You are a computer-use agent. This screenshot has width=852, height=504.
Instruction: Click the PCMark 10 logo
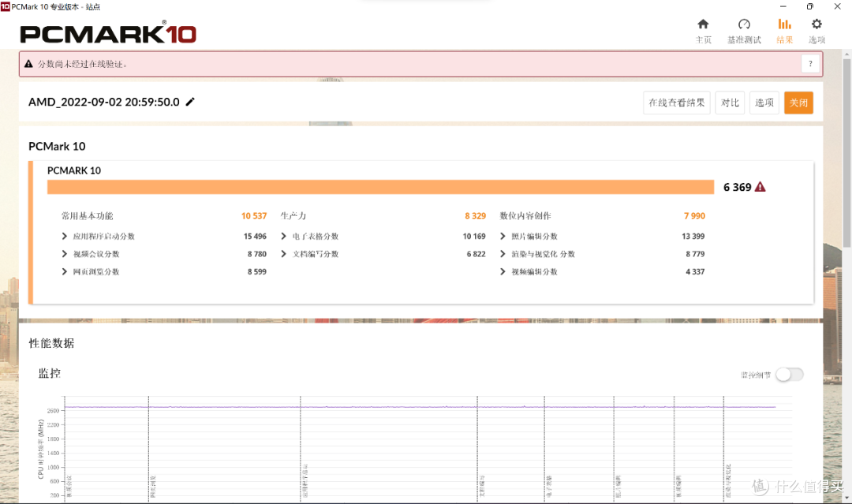pyautogui.click(x=108, y=33)
